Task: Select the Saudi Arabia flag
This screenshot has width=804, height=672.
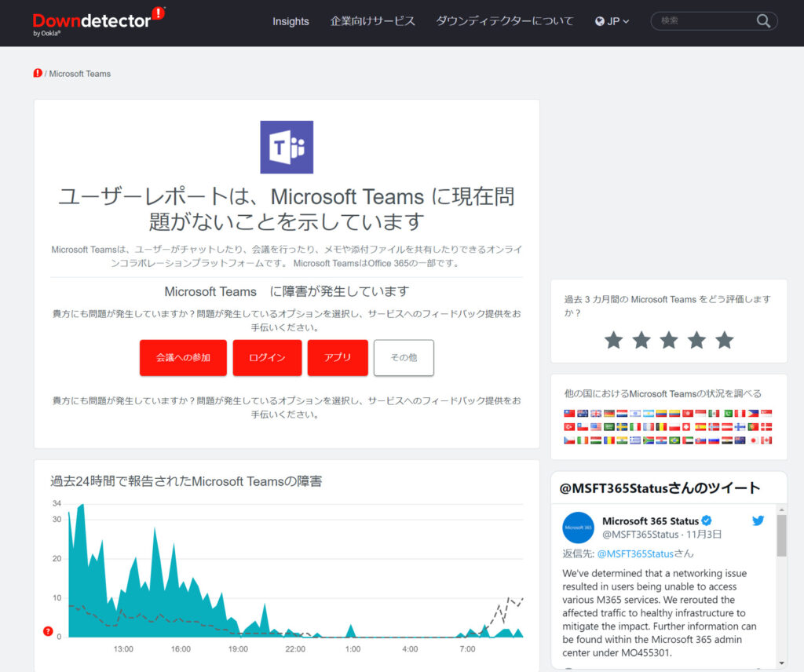Action: [609, 427]
